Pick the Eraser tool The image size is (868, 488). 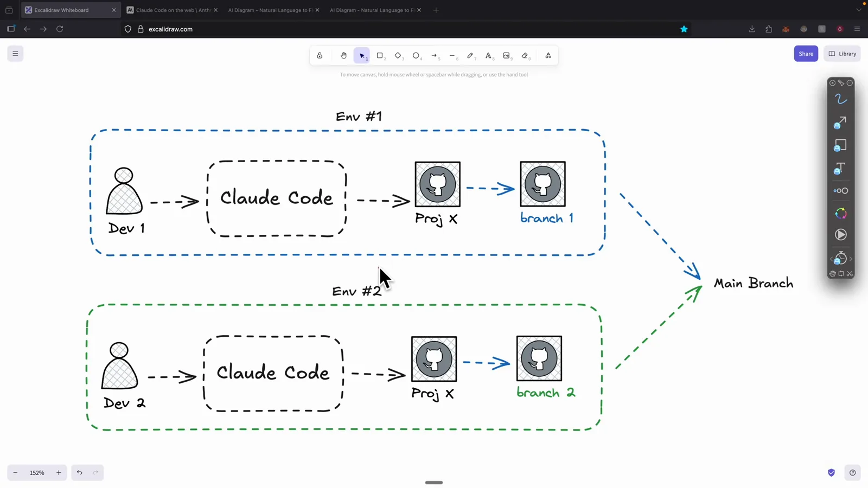click(525, 56)
